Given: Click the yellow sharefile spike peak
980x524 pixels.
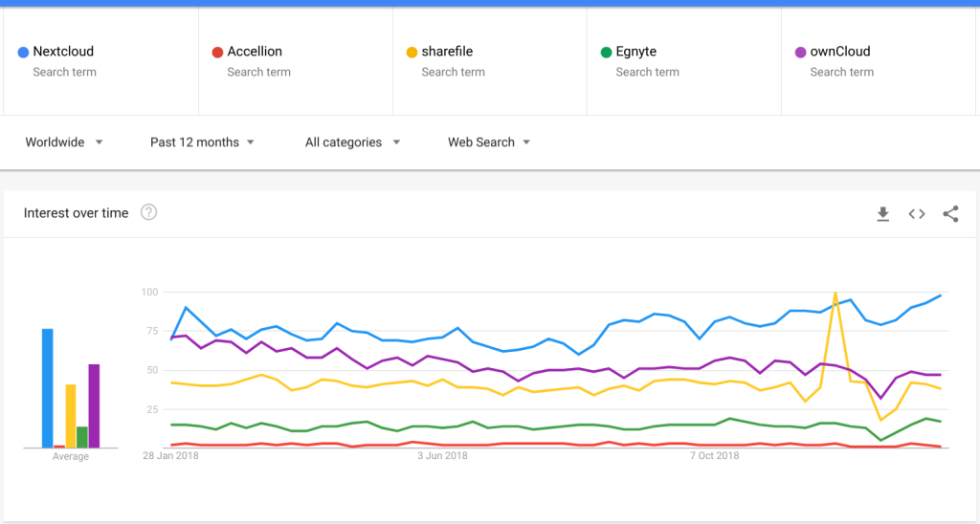Looking at the screenshot, I should [x=835, y=294].
